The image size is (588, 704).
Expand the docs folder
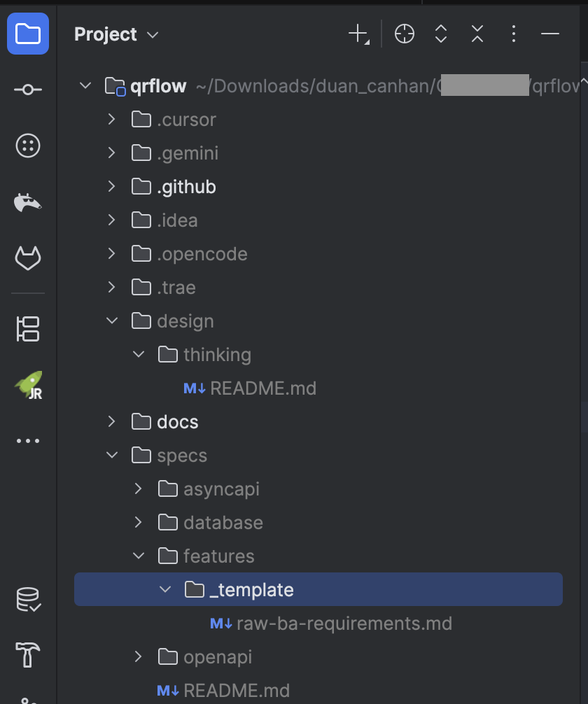click(111, 422)
